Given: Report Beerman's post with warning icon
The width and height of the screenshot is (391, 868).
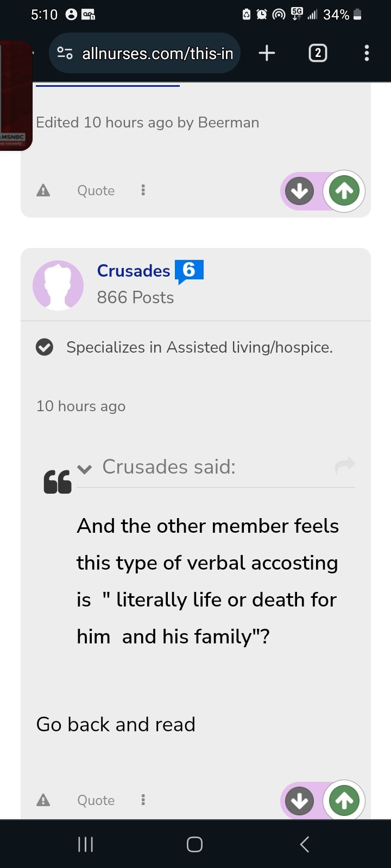Looking at the screenshot, I should tap(43, 190).
